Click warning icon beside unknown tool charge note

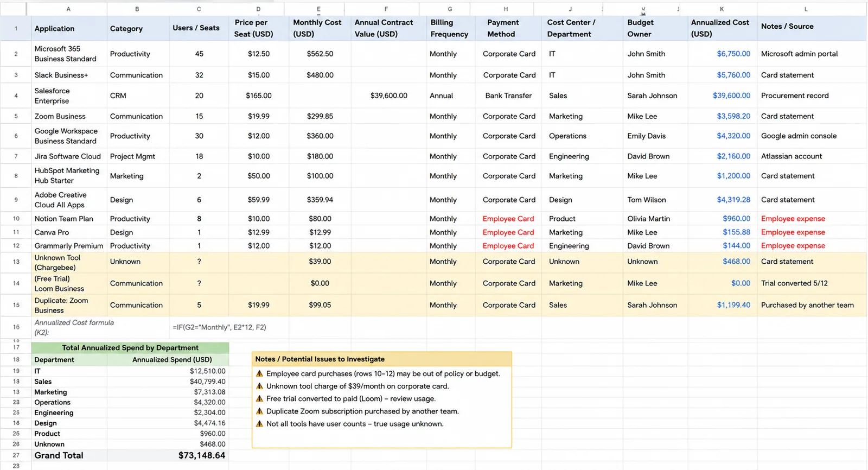point(259,386)
